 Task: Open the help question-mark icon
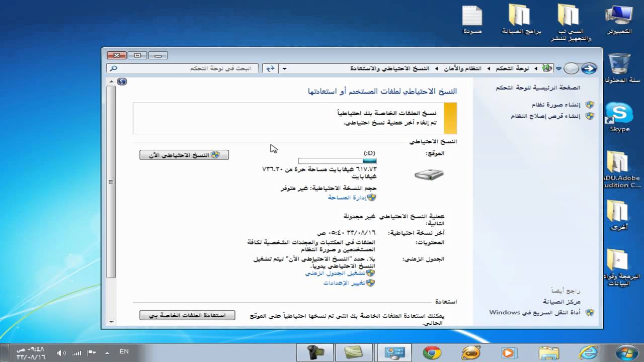121,81
